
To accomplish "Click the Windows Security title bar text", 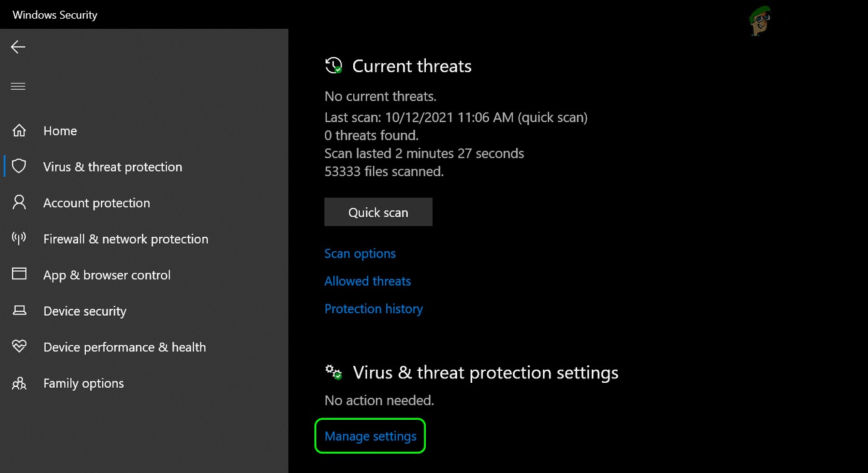I will pyautogui.click(x=54, y=14).
